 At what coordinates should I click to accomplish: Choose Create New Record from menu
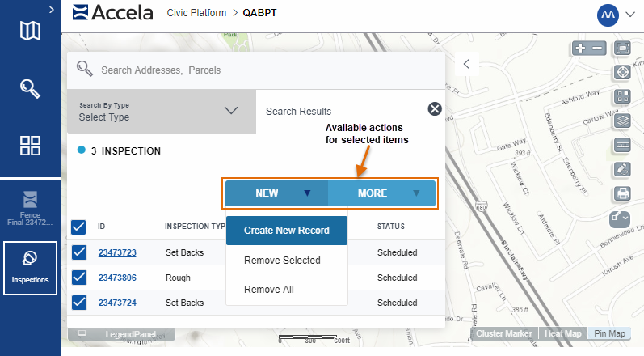[x=287, y=231]
